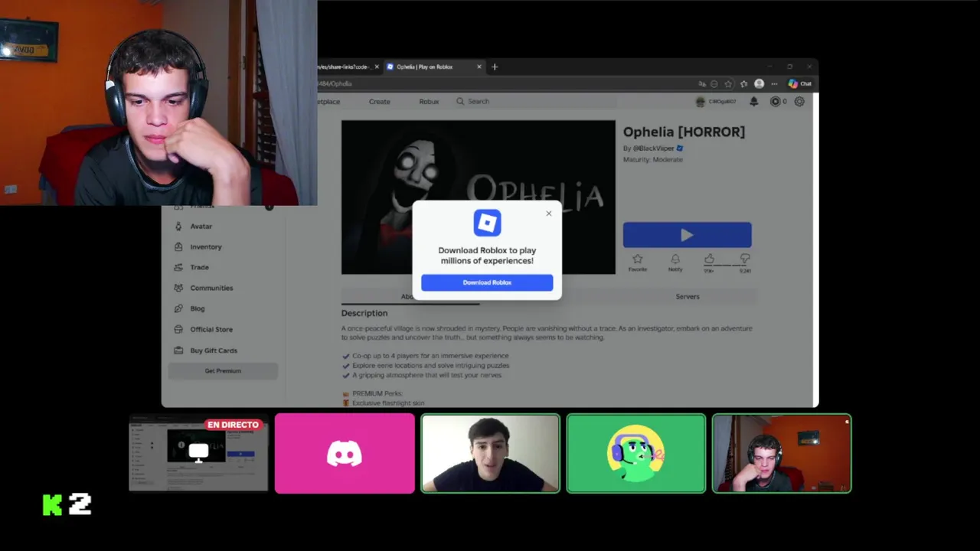Viewport: 980px width, 551px height.
Task: Click the Communities sidebar icon
Action: pos(178,288)
